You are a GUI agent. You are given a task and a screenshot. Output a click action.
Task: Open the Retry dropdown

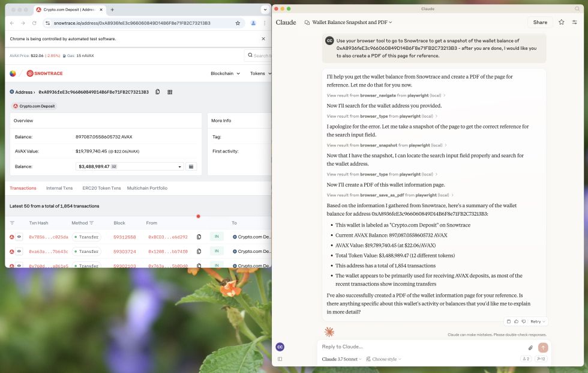tap(538, 321)
